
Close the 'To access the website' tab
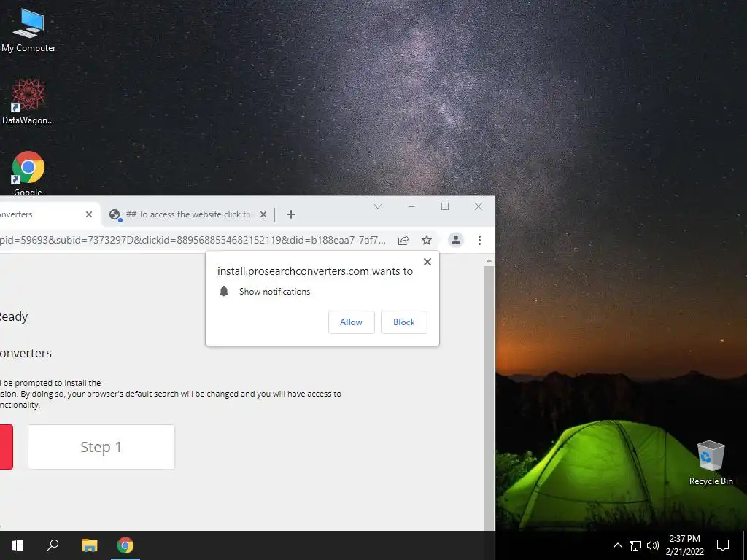(x=263, y=214)
